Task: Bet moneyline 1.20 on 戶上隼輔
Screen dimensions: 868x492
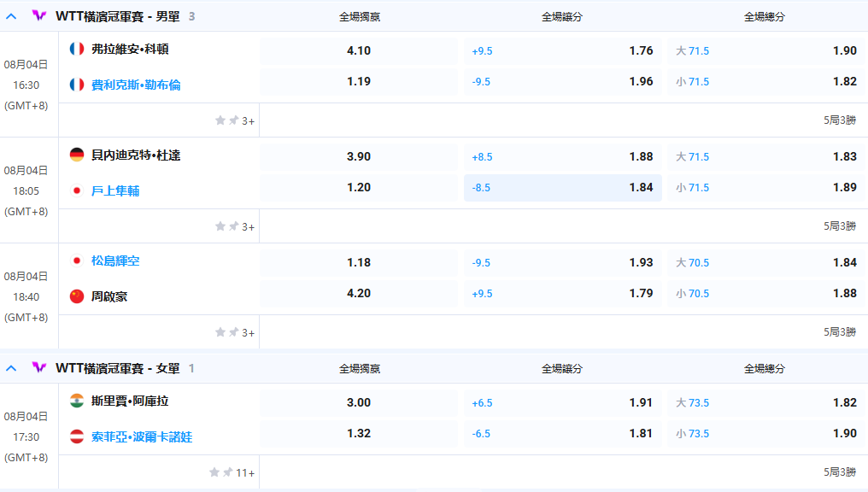Action: tap(359, 188)
